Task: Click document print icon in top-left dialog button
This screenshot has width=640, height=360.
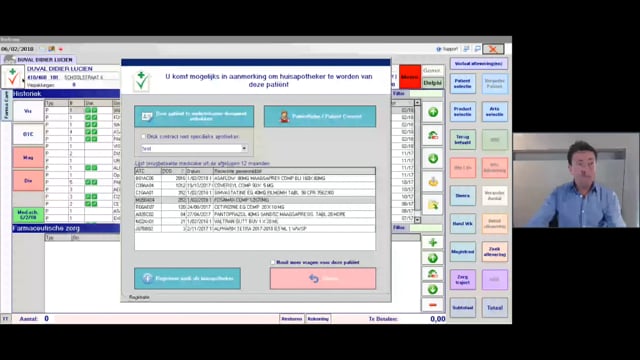Action: tap(147, 117)
